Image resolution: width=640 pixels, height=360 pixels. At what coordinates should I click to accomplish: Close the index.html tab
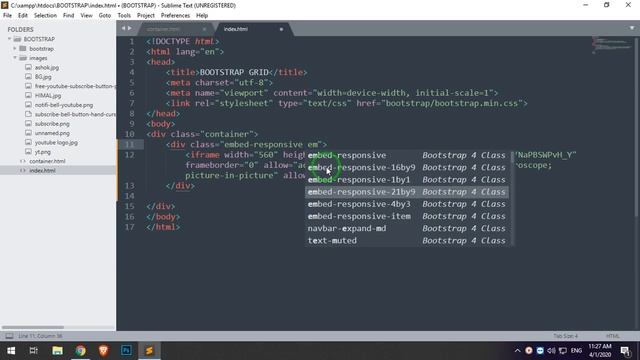pos(281,29)
